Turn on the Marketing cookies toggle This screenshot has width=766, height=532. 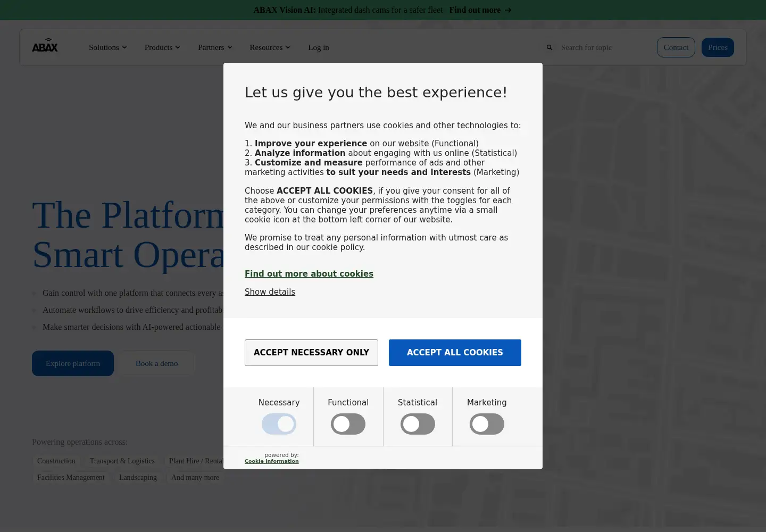(x=487, y=424)
